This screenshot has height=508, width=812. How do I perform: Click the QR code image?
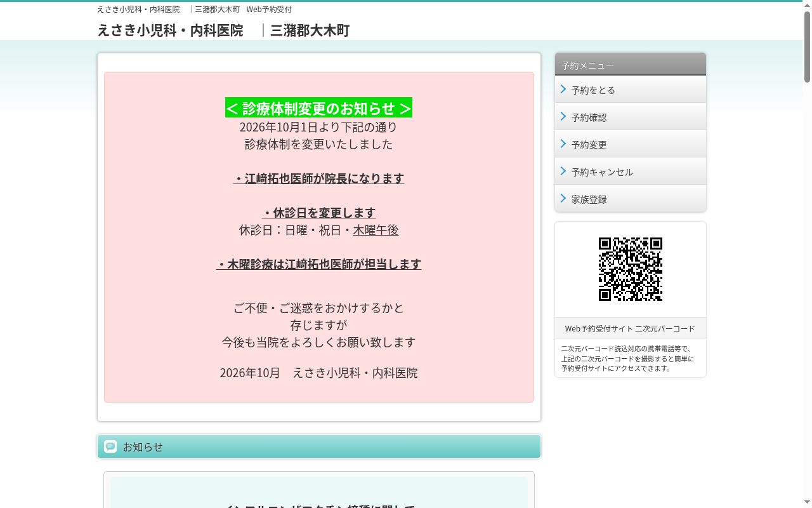pyautogui.click(x=631, y=269)
